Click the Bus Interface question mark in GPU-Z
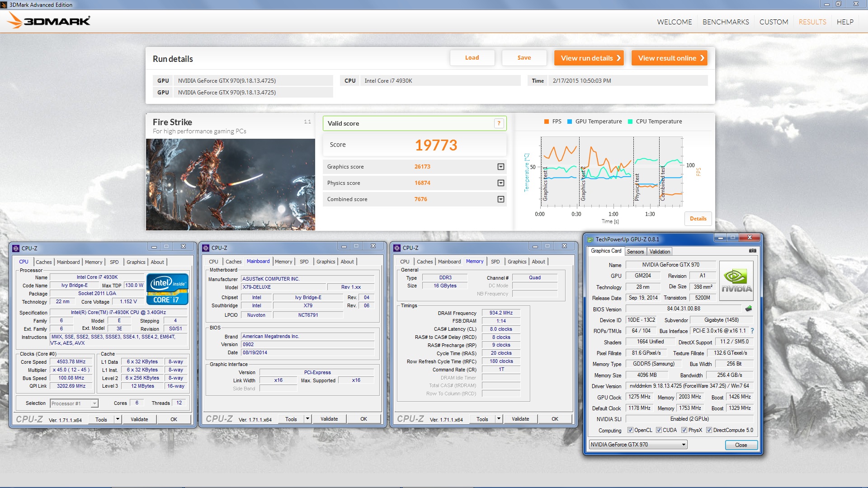The width and height of the screenshot is (868, 488). (752, 331)
